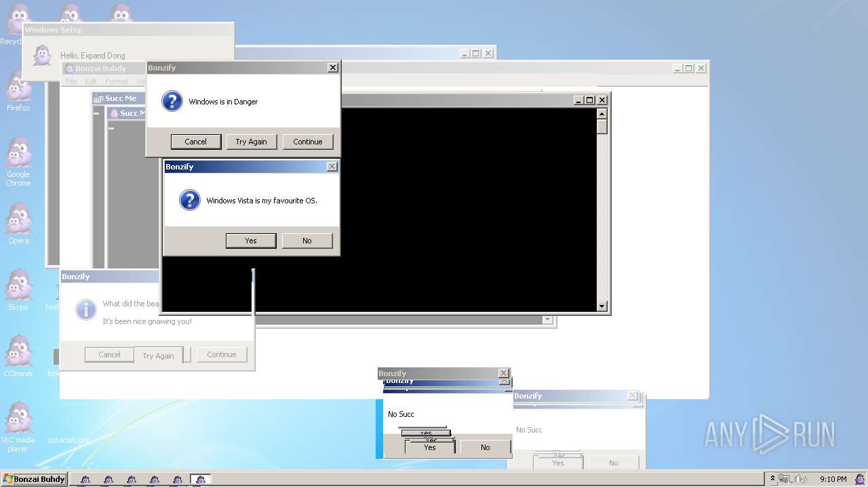868x488 pixels.
Task: Click No in the faded No Succ dialog
Action: coord(613,463)
